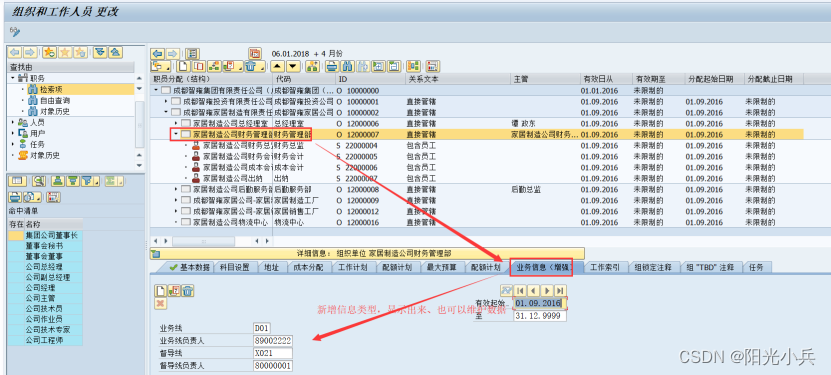This screenshot has width=831, height=375.
Task: Switch to the 地址 tab
Action: 271,267
